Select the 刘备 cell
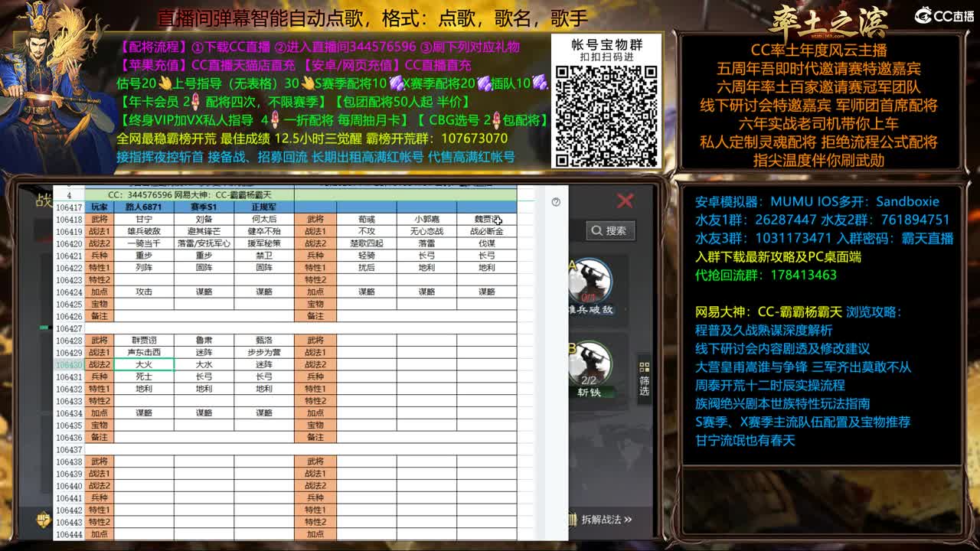Viewport: 980px width, 551px height. (204, 220)
